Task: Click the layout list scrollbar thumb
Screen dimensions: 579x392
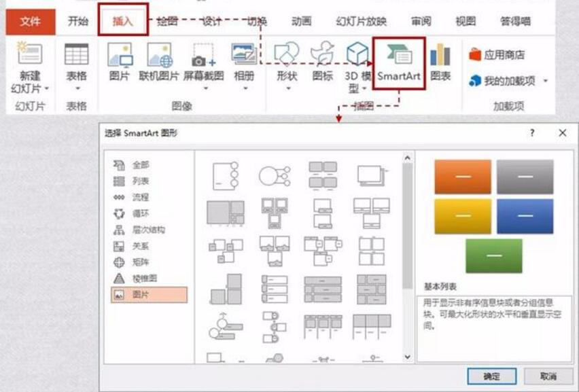Action: (407, 226)
